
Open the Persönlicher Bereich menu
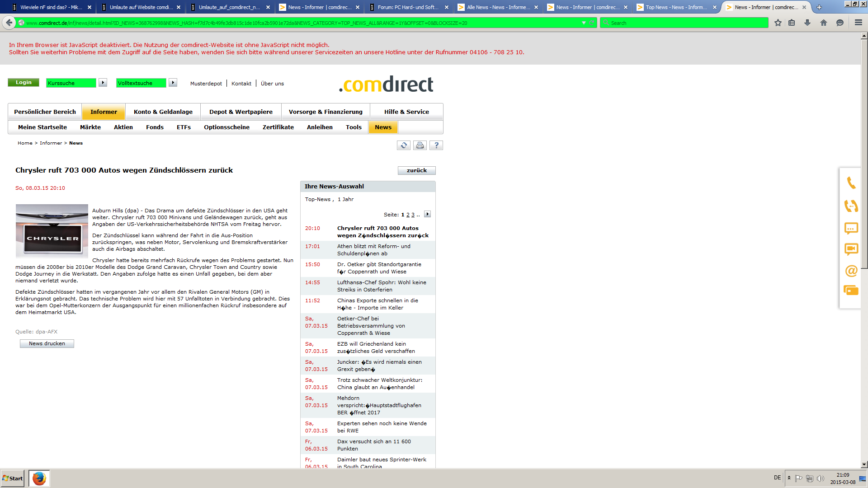click(x=45, y=112)
